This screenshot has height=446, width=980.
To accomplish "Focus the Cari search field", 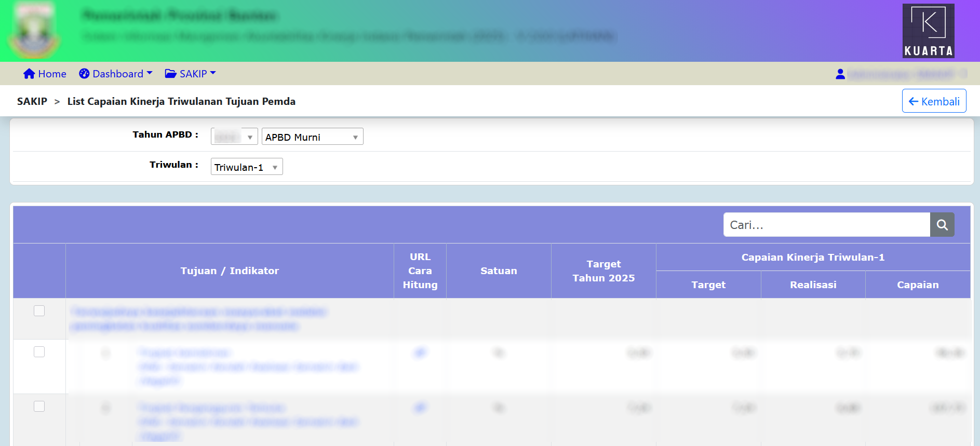I will [826, 225].
